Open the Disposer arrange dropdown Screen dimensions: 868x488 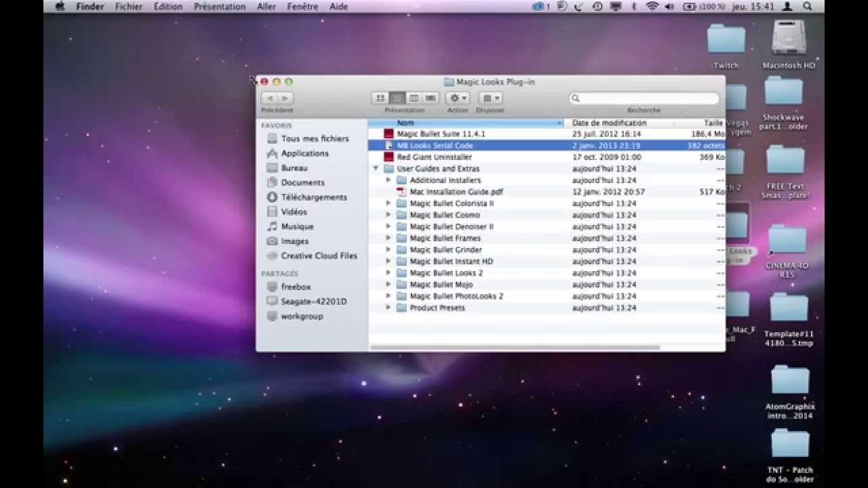pyautogui.click(x=490, y=98)
